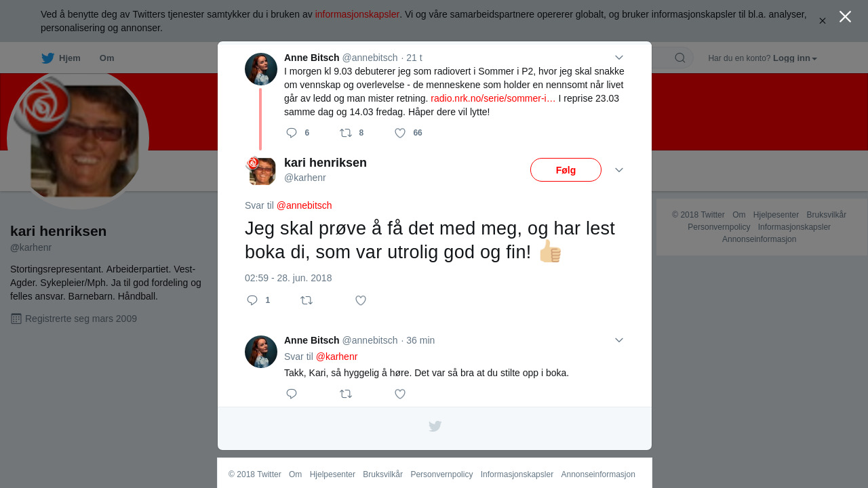The width and height of the screenshot is (868, 488).
Task: Like kari henriksen's main tweet
Action: click(361, 300)
